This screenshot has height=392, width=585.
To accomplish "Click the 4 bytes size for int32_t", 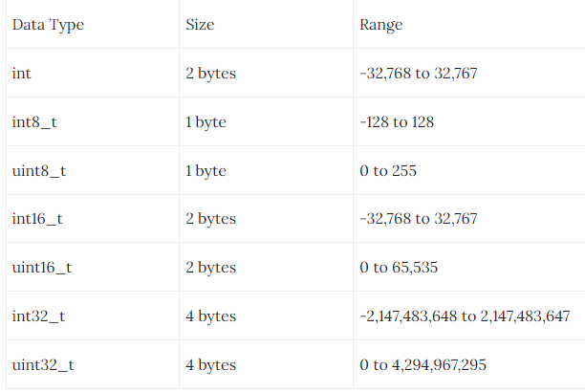I will click(x=211, y=316).
